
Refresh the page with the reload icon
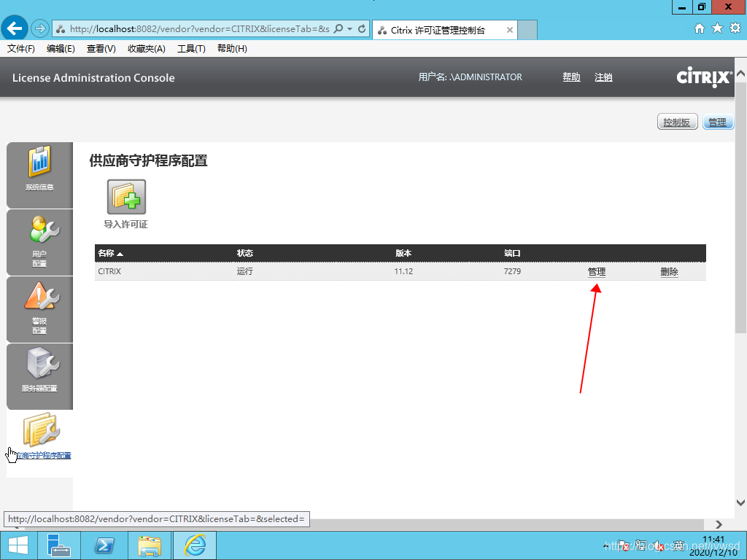coord(362,29)
